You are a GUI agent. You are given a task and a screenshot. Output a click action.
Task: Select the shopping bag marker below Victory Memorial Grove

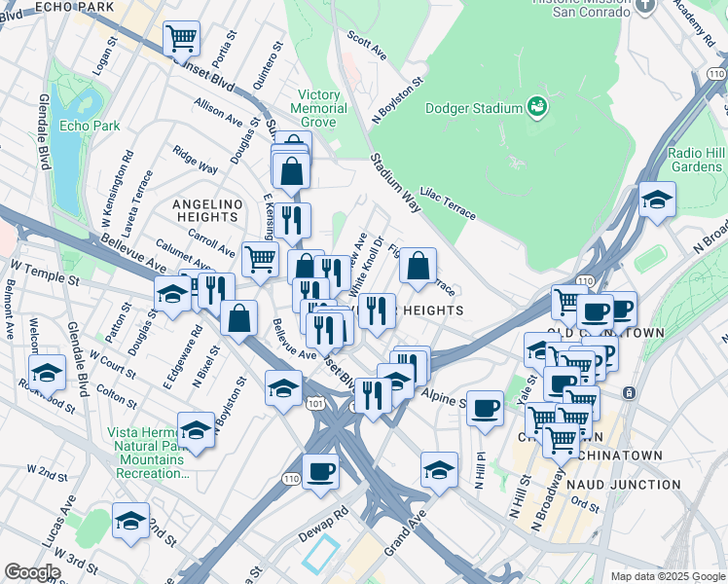click(x=291, y=172)
